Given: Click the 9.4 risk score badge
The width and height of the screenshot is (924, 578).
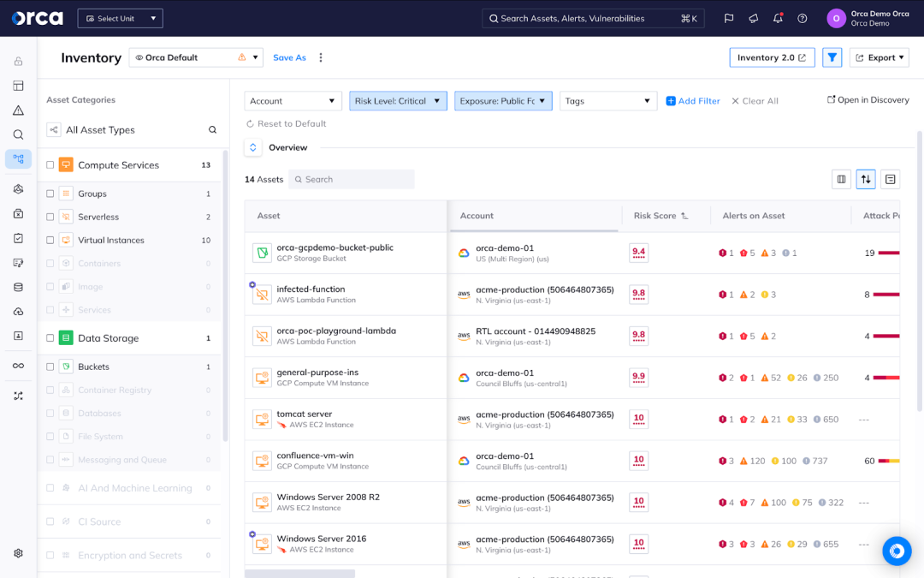Looking at the screenshot, I should [639, 253].
